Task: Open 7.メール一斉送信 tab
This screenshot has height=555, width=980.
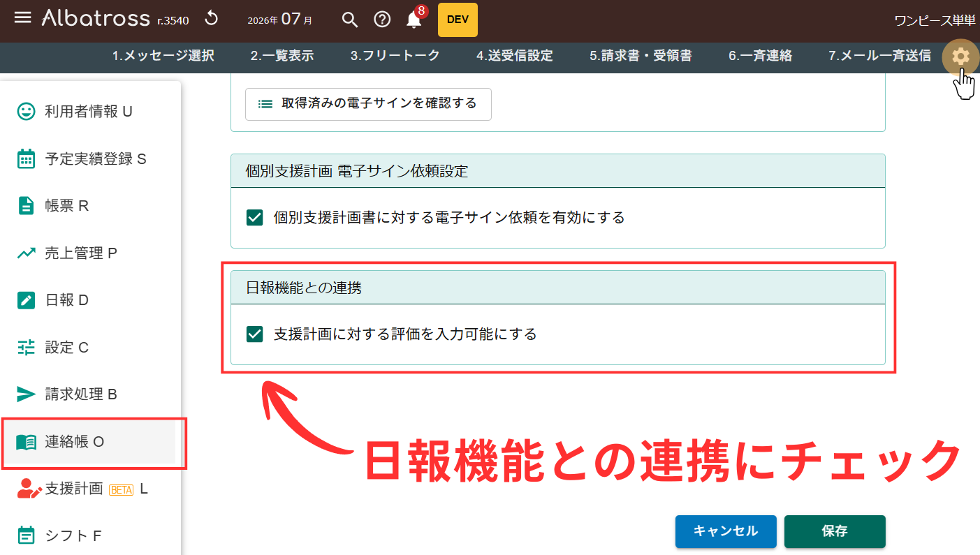Action: (879, 56)
